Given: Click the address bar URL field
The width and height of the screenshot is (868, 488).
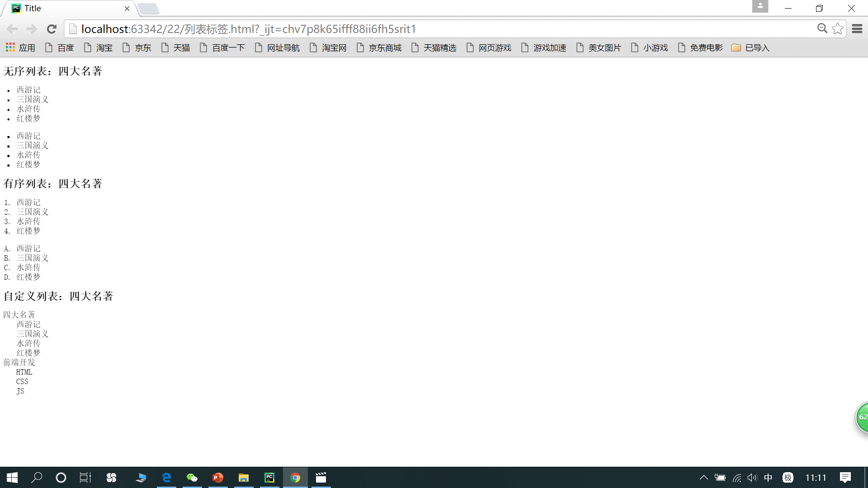Looking at the screenshot, I should tap(407, 29).
